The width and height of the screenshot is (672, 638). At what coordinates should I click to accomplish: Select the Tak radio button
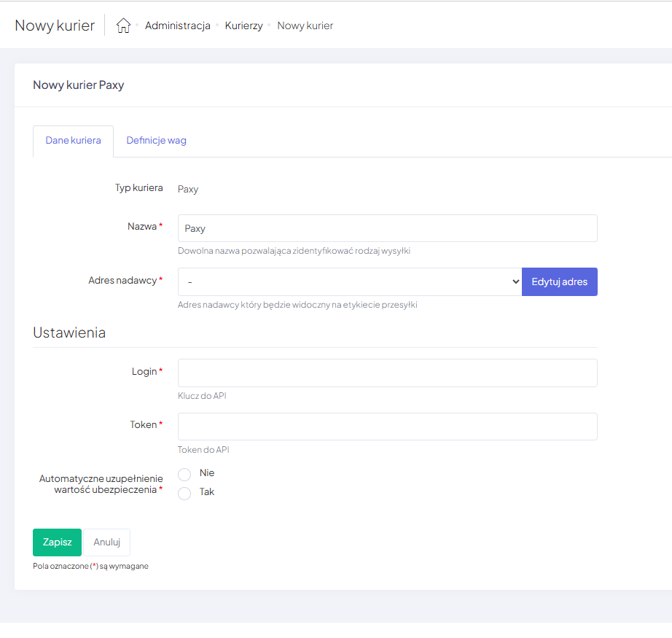click(x=184, y=493)
